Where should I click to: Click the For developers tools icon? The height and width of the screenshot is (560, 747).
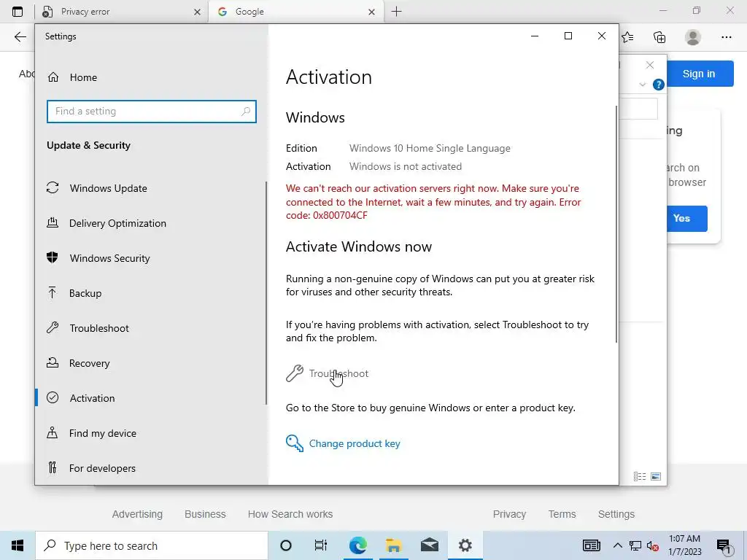(x=53, y=467)
